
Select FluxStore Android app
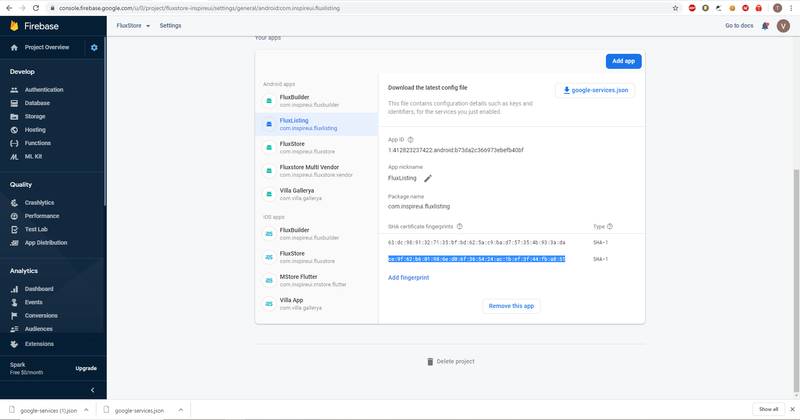click(x=316, y=147)
